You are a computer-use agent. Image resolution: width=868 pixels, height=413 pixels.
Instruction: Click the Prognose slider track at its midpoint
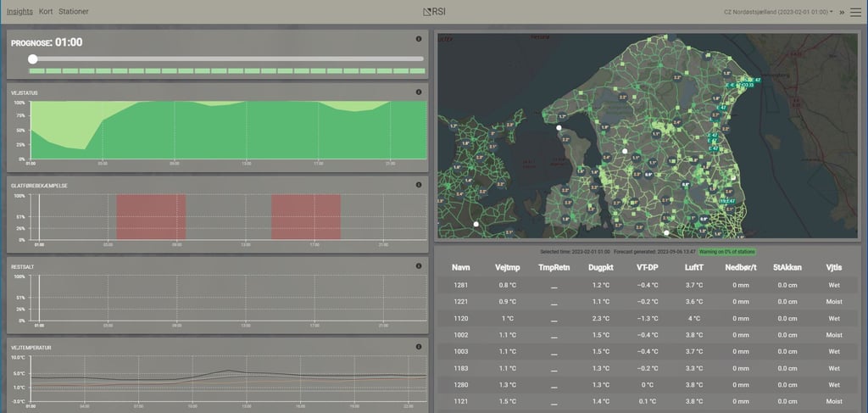pos(225,59)
